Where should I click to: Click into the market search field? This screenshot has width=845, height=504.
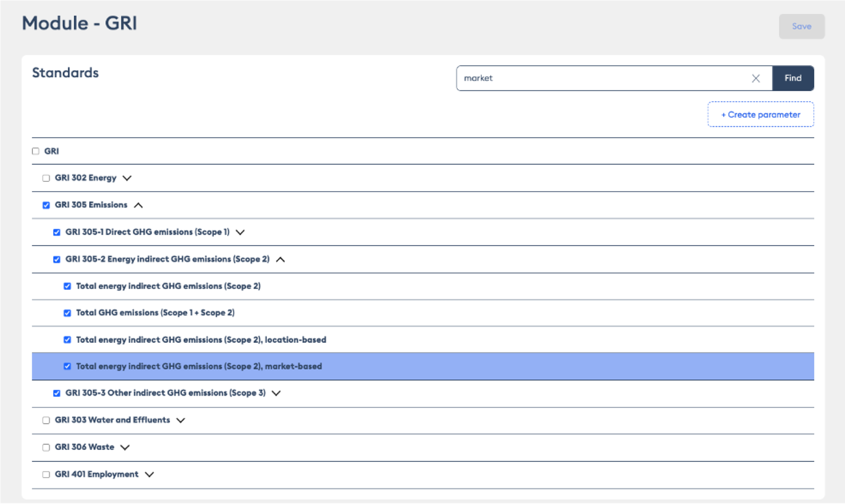point(601,78)
